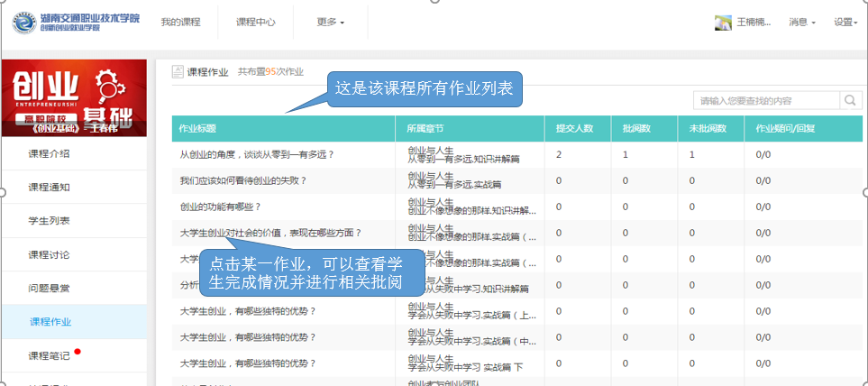Open the 设置 dropdown
The image size is (868, 386).
pyautogui.click(x=845, y=23)
